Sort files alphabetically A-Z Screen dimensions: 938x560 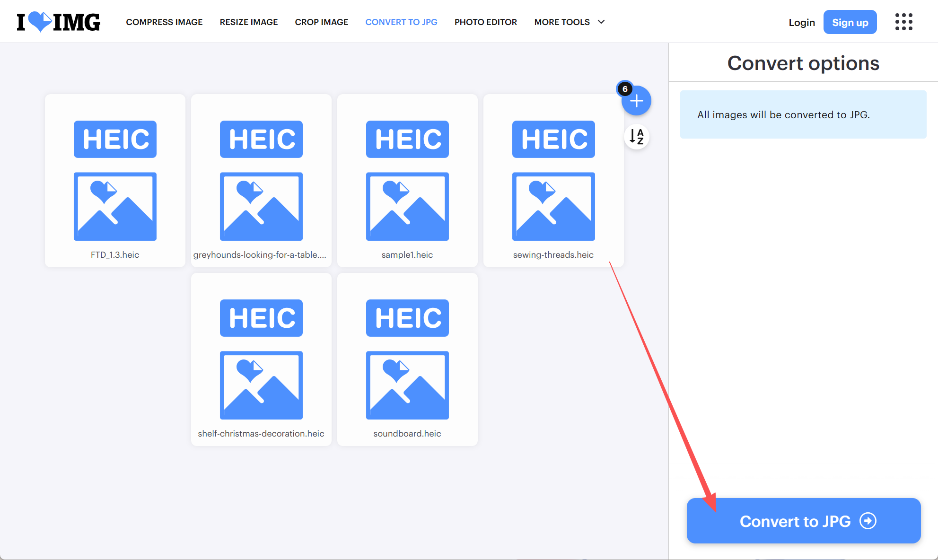(636, 137)
